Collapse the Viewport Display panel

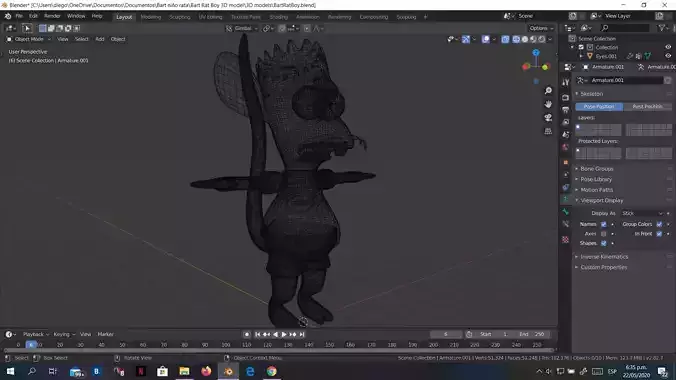tap(601, 201)
